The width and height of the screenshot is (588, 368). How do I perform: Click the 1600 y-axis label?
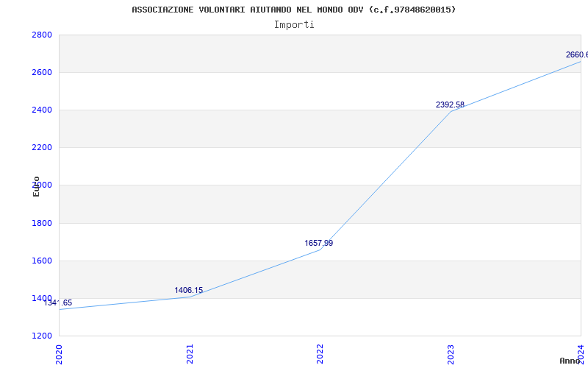(x=42, y=261)
